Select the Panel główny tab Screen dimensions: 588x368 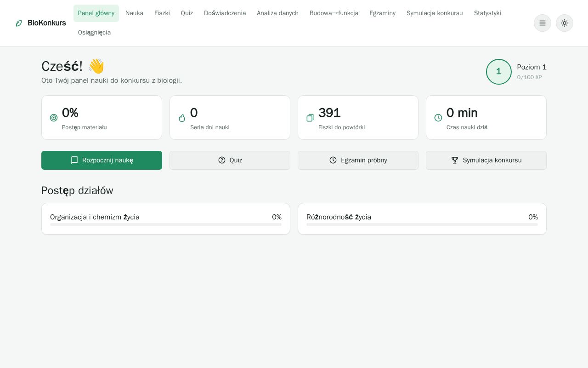point(96,13)
